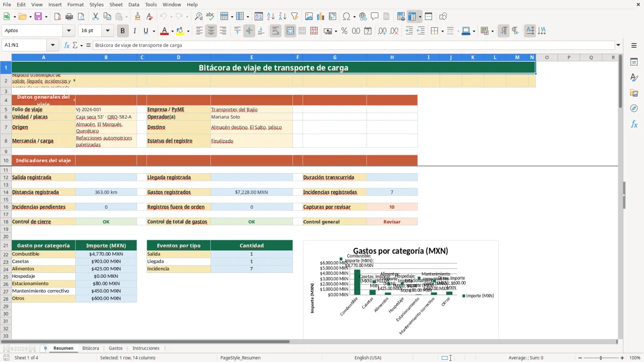Click the row 14 header
Screen dimensions: 644x362
5,192
